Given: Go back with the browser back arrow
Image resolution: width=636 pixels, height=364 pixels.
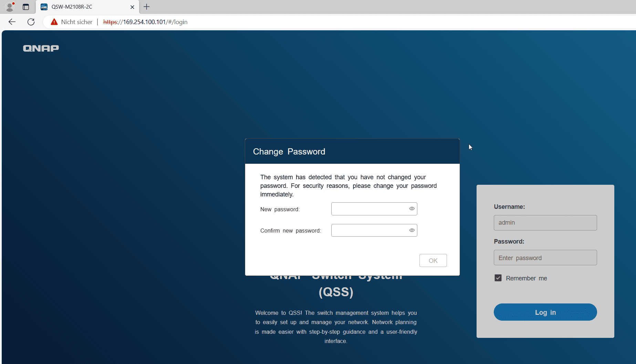Looking at the screenshot, I should pos(12,22).
